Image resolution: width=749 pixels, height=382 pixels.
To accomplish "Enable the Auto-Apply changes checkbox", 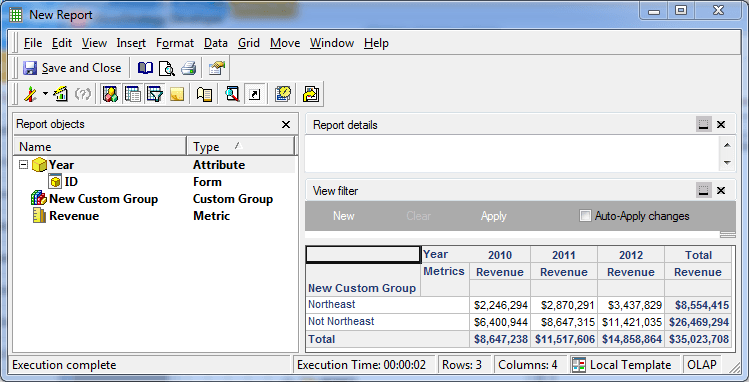I will click(x=585, y=215).
